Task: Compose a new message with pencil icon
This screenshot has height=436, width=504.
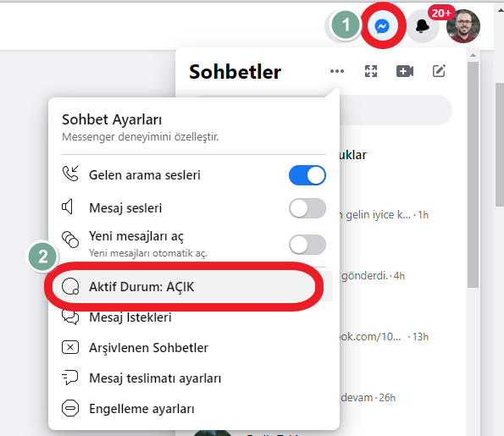Action: (439, 71)
